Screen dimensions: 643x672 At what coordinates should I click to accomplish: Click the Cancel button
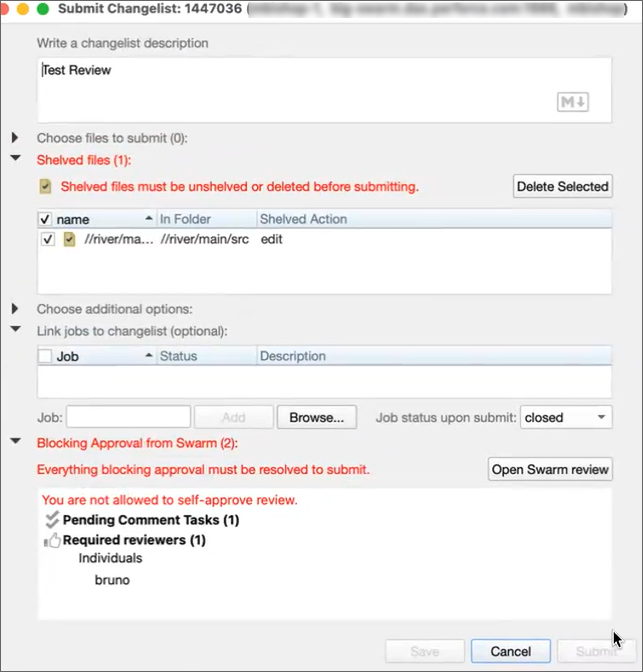point(510,651)
